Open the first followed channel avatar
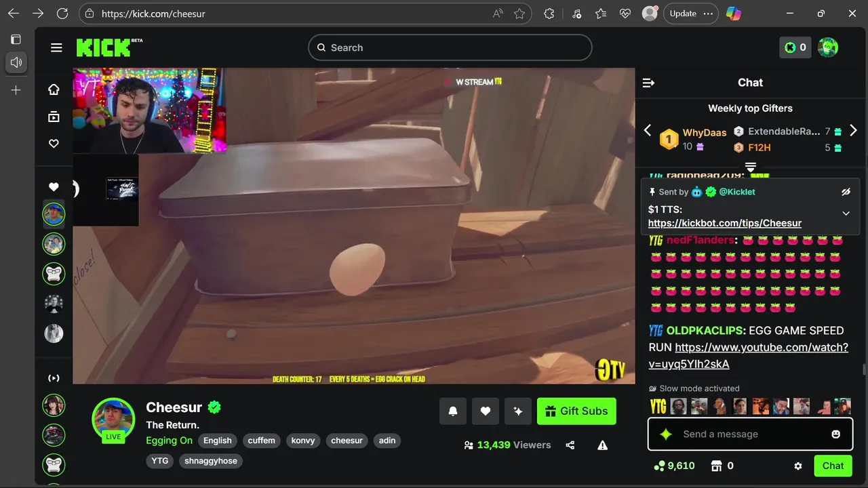The width and height of the screenshot is (868, 488). click(54, 214)
